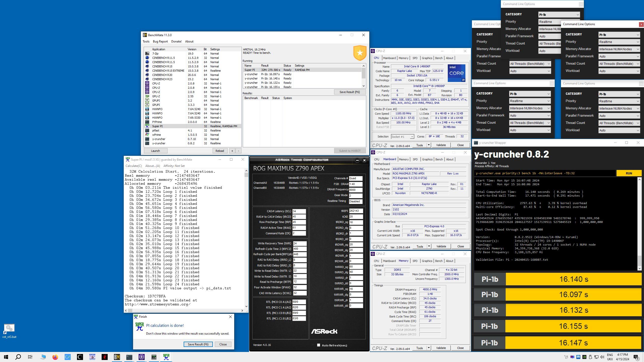
Task: Click the CAS# Latency (tCL) field in Timing Configurator
Action: tap(299, 211)
